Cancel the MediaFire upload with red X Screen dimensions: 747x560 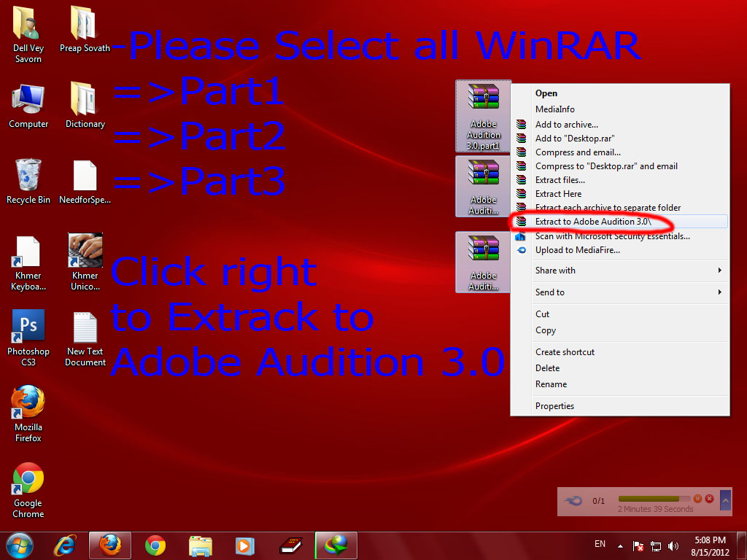point(709,499)
